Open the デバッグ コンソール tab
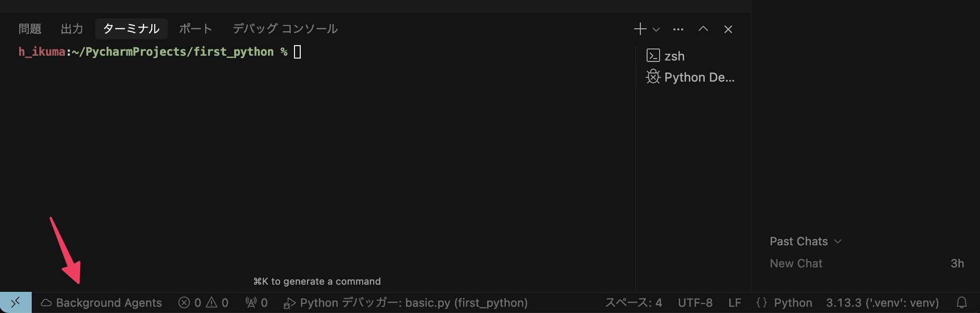Screen dimensions: 980x313 pyautogui.click(x=285, y=29)
